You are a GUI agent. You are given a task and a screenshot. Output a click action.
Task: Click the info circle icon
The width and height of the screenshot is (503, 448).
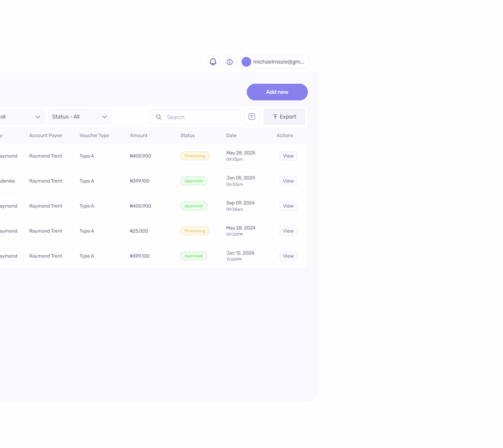pyautogui.click(x=230, y=62)
